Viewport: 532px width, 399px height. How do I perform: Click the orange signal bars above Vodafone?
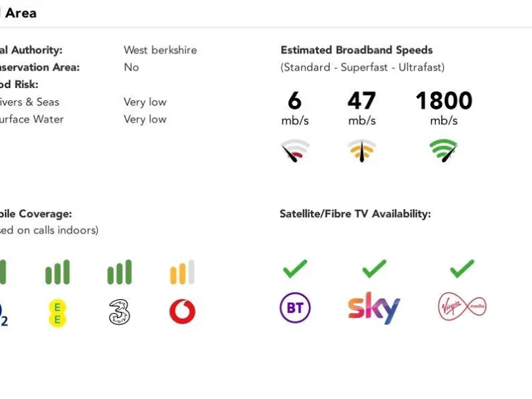182,272
